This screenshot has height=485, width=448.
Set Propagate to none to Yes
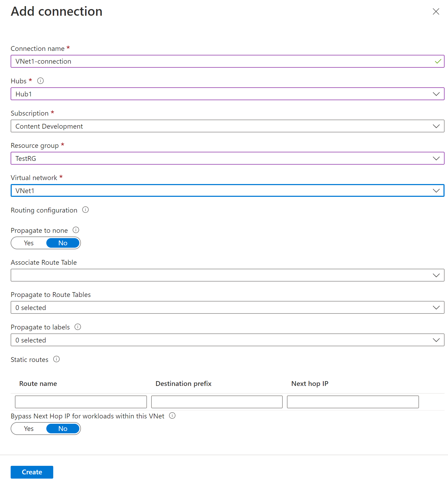[x=29, y=243]
